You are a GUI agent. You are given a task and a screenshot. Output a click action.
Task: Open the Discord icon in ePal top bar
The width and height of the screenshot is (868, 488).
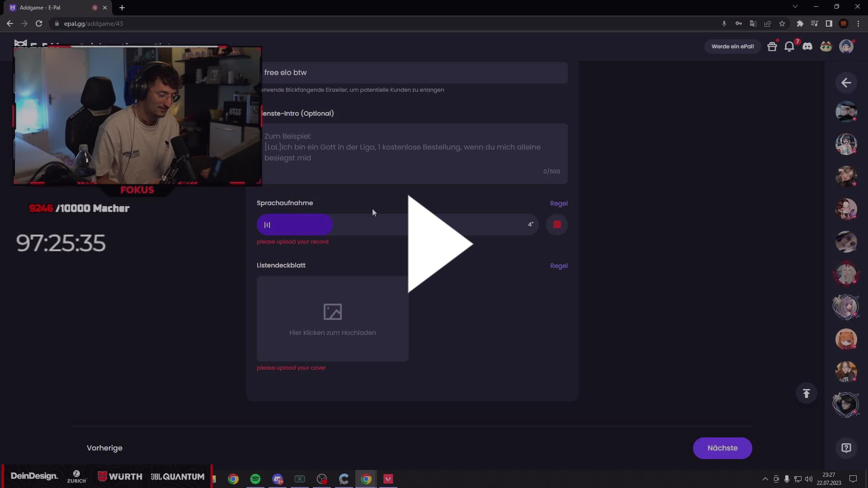pos(807,46)
